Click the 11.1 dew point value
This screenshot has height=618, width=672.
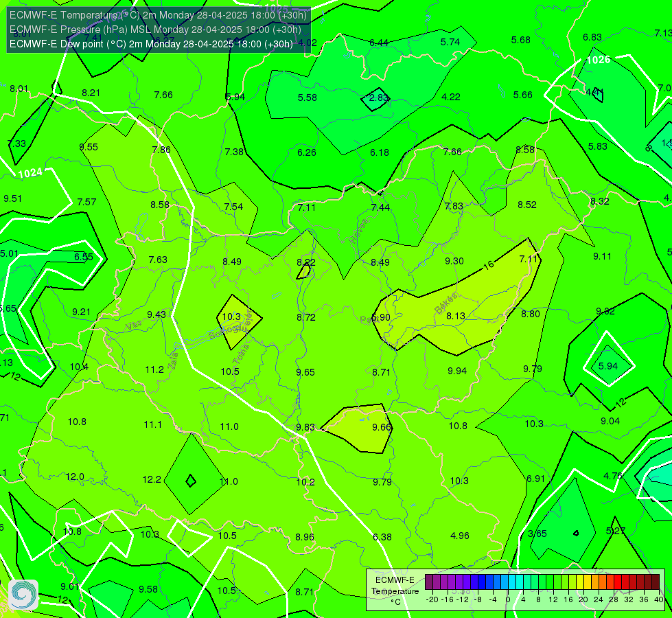[153, 424]
